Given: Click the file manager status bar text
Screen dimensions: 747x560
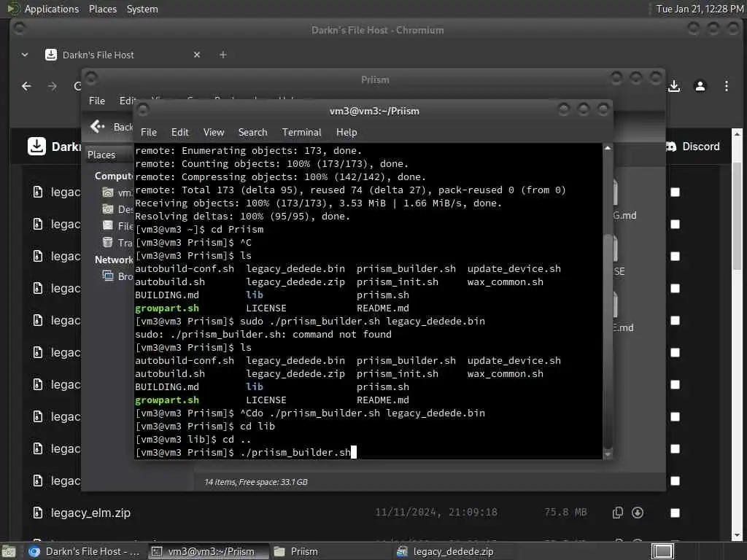Looking at the screenshot, I should coord(256,482).
